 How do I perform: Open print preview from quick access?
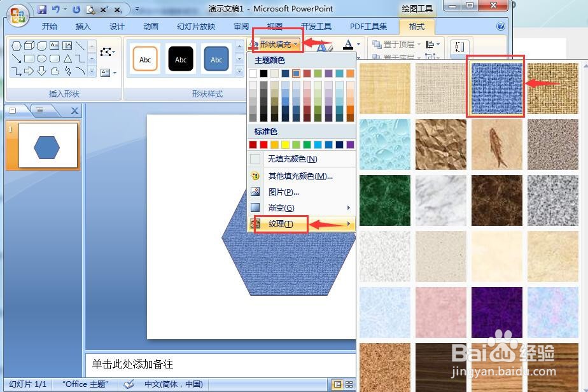click(90, 10)
